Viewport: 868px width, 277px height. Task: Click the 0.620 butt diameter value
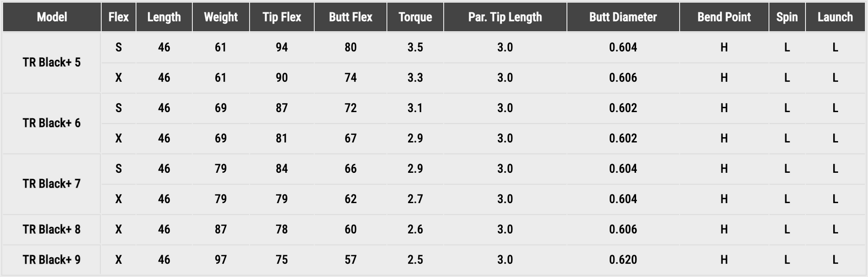pyautogui.click(x=623, y=260)
